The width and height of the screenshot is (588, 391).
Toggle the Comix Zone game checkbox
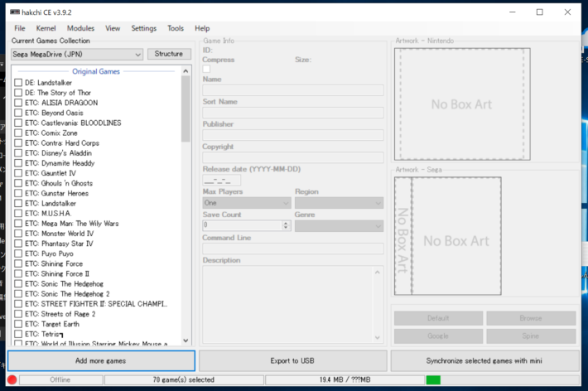pos(18,133)
